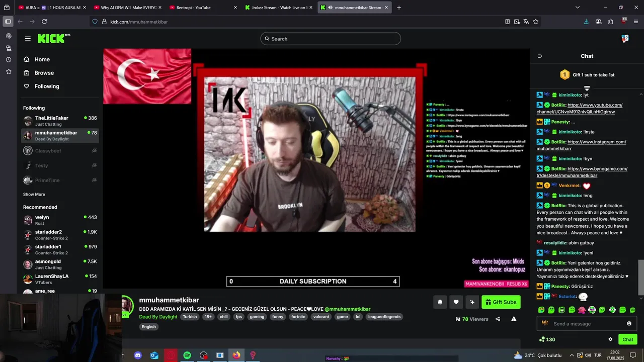
Task: Show hidden system tray icons
Action: pyautogui.click(x=572, y=355)
